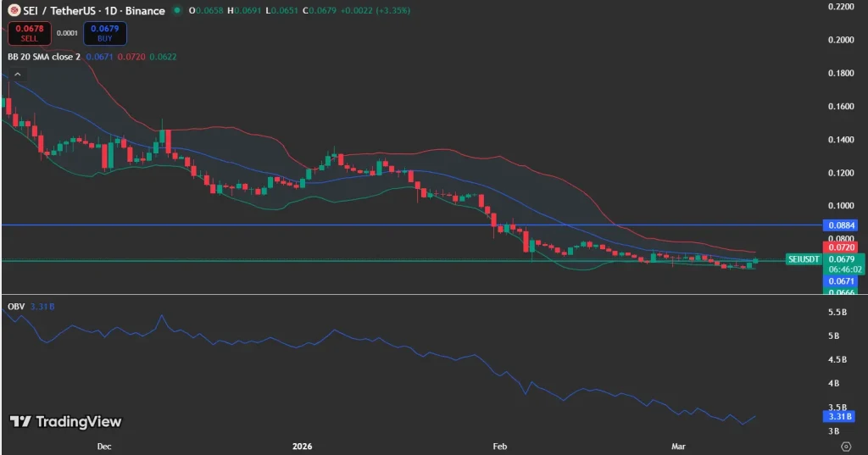The width and height of the screenshot is (868, 455).
Task: Click the SEIUSDT symbol price label
Action: click(804, 259)
